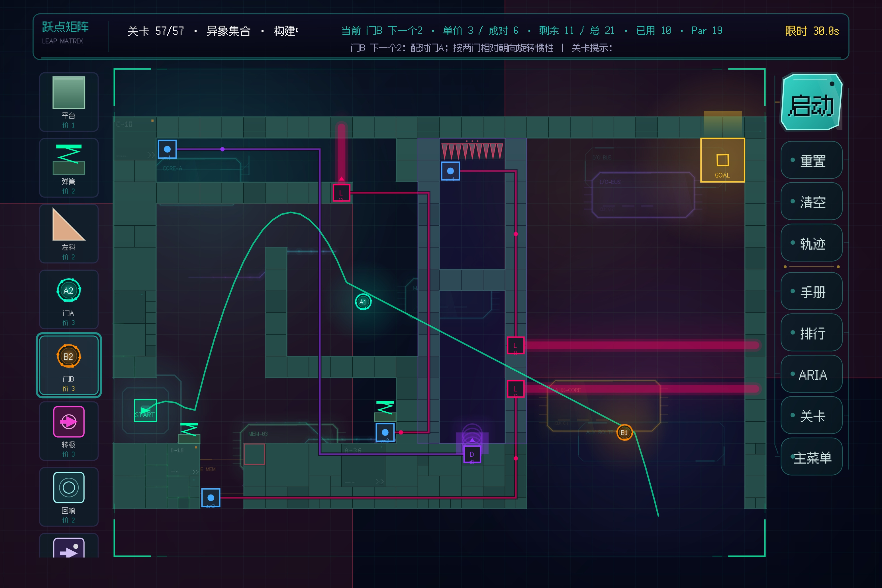
Task: Click the blue switch under the spikes
Action: click(x=450, y=171)
